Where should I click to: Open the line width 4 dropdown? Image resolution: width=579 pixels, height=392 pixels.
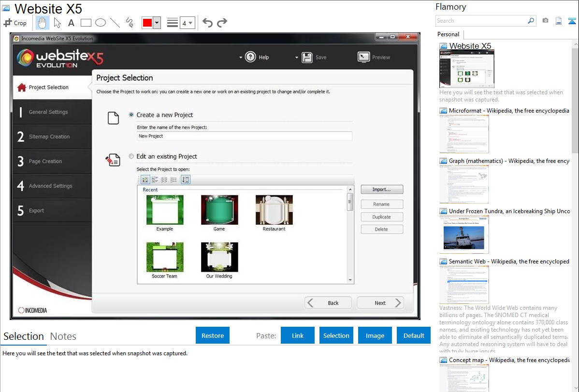pos(188,23)
